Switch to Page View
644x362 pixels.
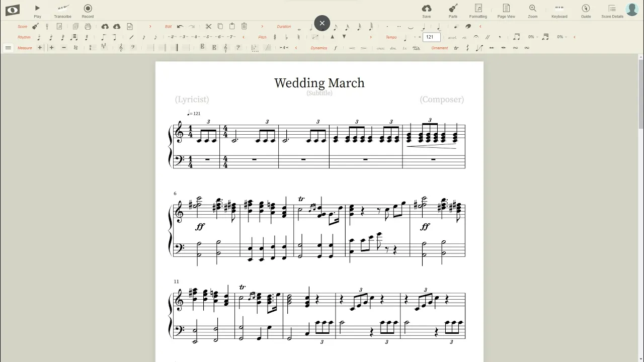pos(506,10)
